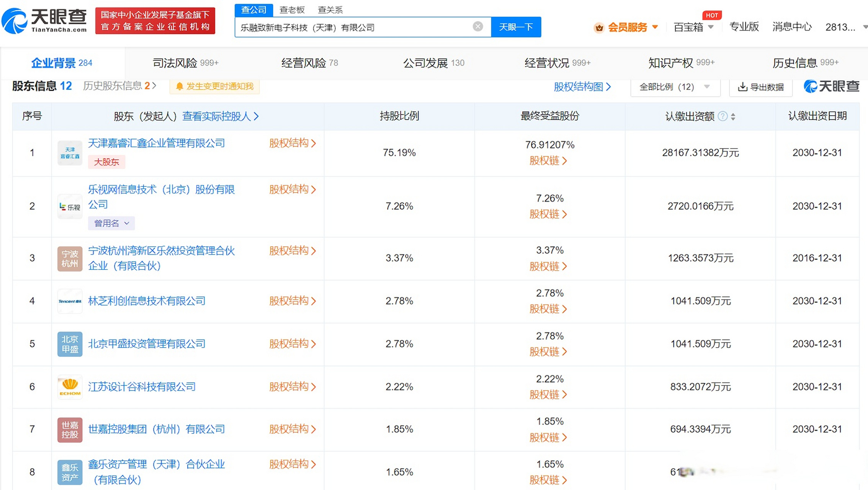Switch to 查老板 search tab
Viewport: 868px width, 490px height.
pyautogui.click(x=292, y=10)
